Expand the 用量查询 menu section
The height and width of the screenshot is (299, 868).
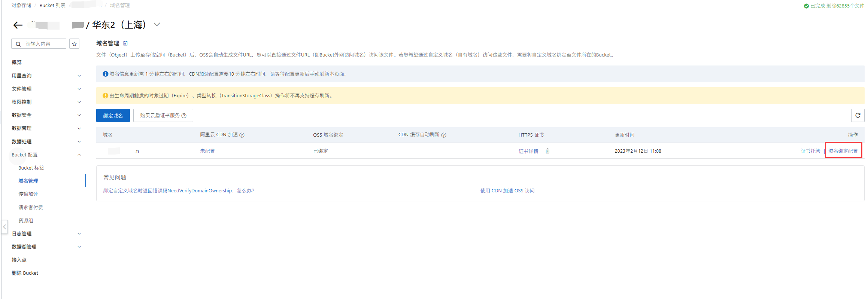pos(79,76)
